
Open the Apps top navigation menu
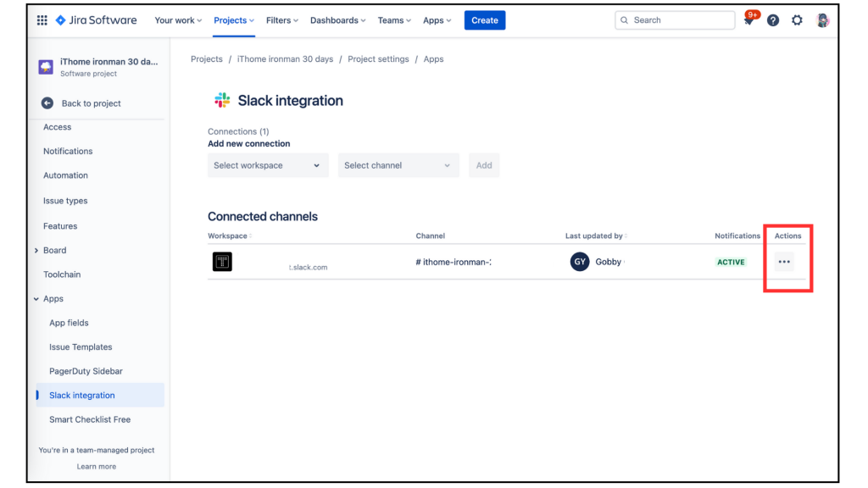coord(437,20)
